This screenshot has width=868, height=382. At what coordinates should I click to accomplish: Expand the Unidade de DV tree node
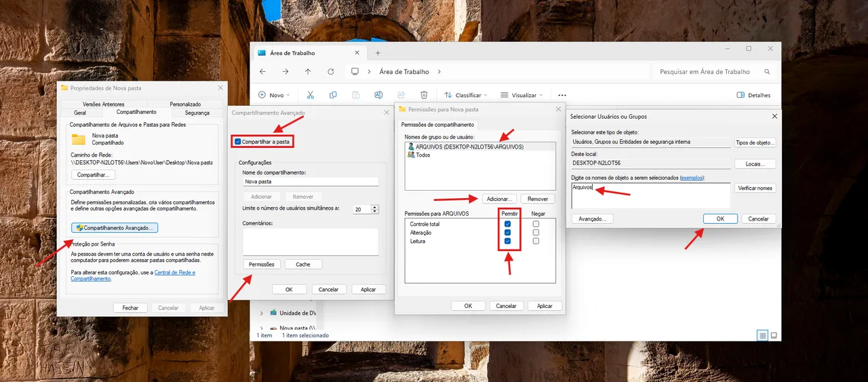coord(262,313)
